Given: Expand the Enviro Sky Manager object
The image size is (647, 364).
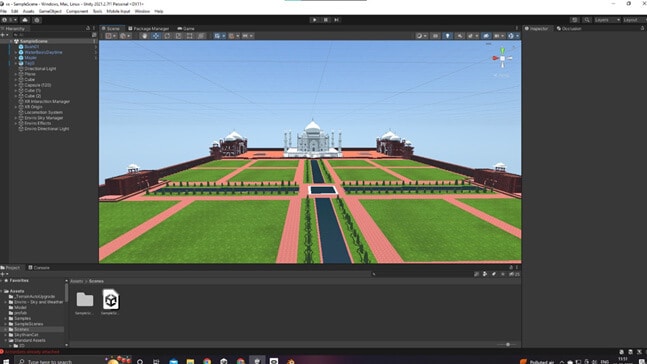Looking at the screenshot, I should pos(16,118).
